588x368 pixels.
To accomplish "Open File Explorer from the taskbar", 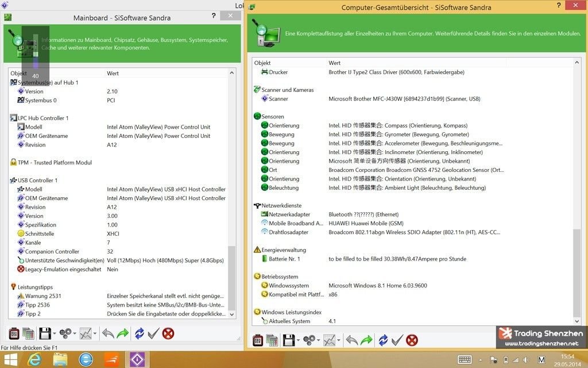I will pos(60,360).
